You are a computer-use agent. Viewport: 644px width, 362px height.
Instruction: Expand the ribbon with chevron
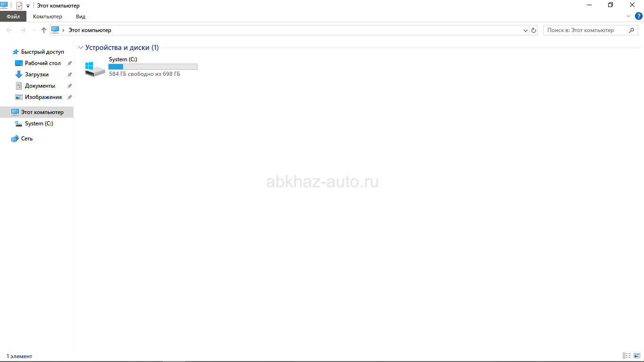point(628,16)
